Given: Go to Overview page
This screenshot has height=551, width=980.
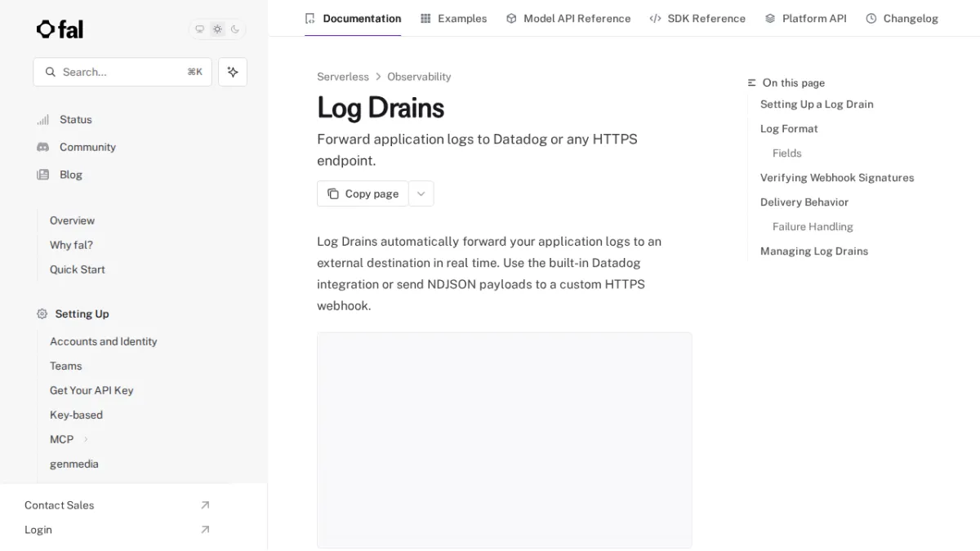Looking at the screenshot, I should click(72, 220).
